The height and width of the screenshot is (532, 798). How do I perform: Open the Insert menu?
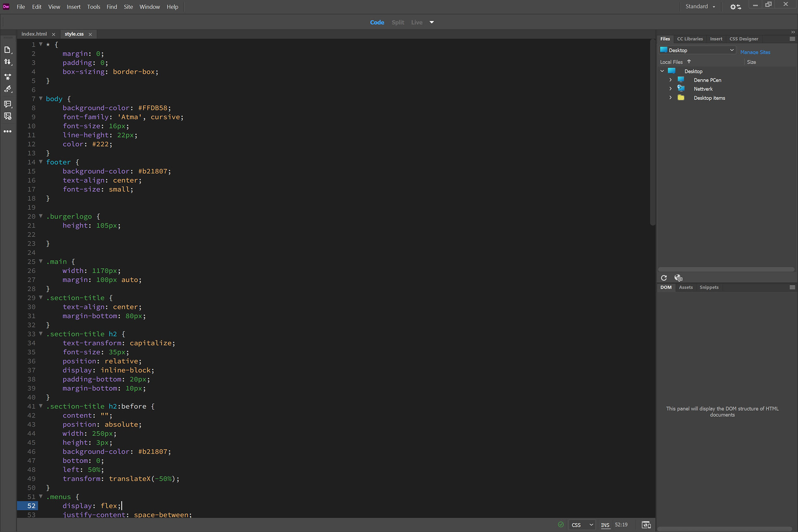pos(74,7)
